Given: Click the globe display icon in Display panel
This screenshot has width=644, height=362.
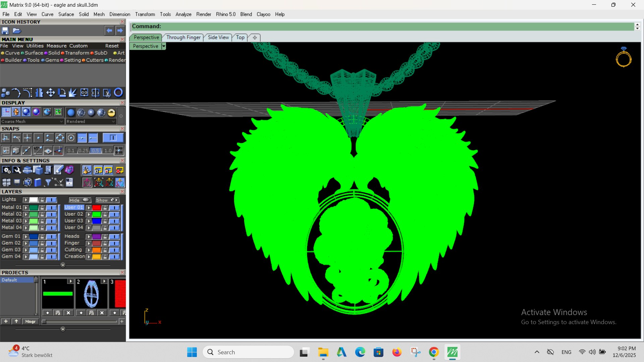Looking at the screenshot, I should point(47,112).
